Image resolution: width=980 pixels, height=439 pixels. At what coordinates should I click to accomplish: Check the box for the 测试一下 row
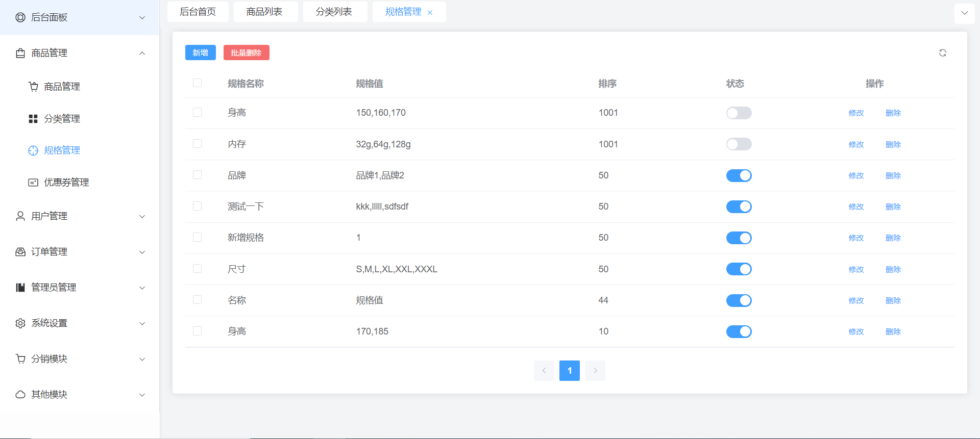198,206
